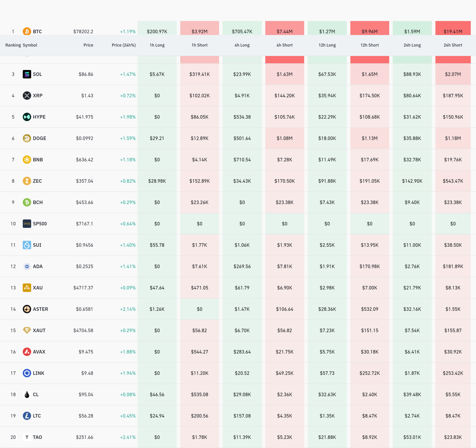The width and height of the screenshot is (476, 448).
Task: Click the SUI droplet icon
Action: [x=27, y=245]
